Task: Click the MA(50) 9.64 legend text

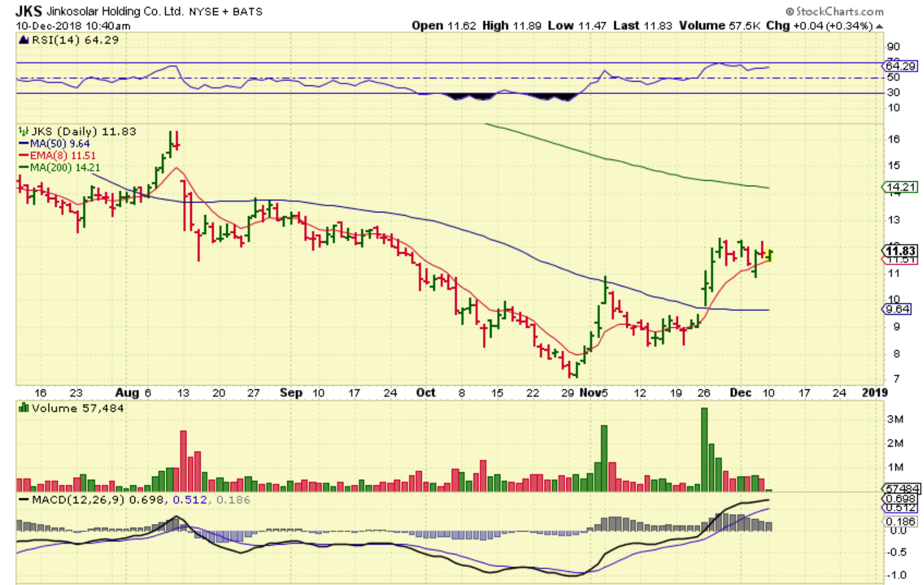Action: 60,144
